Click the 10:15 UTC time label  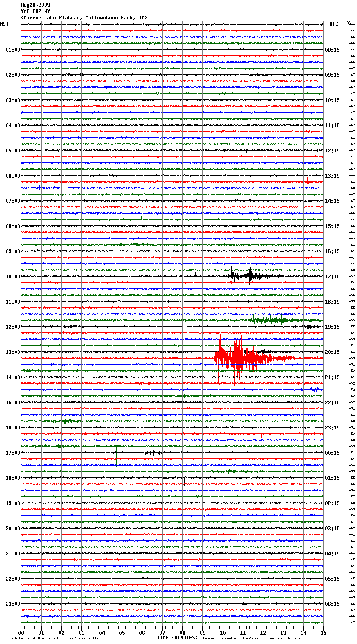tap(332, 100)
